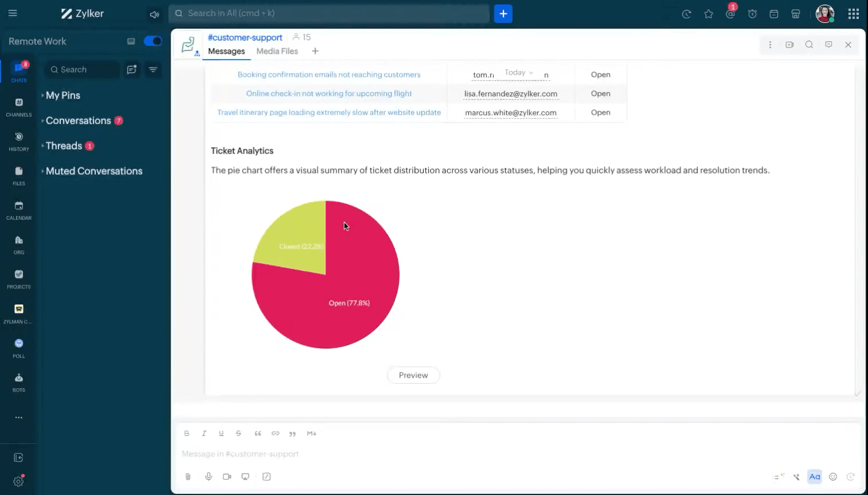The width and height of the screenshot is (868, 495).
Task: Open mentions @ icon with badge
Action: pyautogui.click(x=730, y=14)
